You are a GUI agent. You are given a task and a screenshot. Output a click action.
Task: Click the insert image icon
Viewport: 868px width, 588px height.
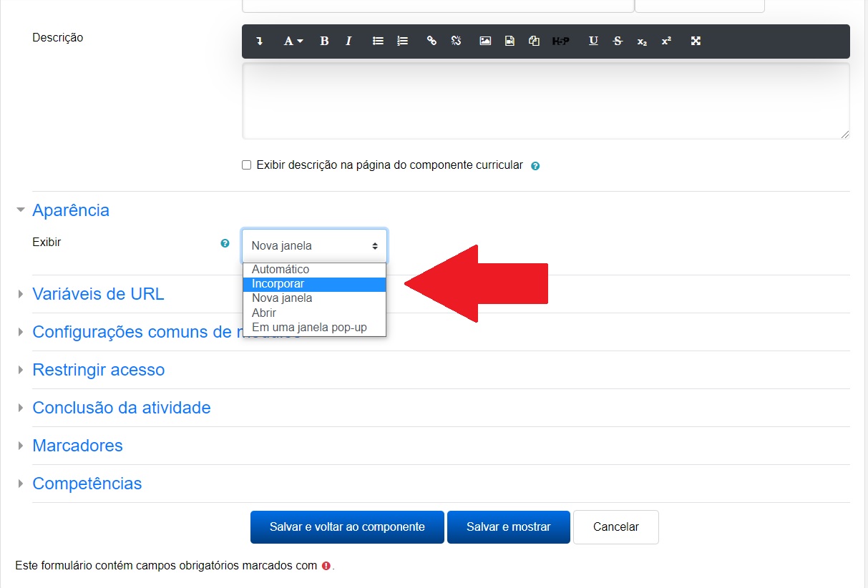click(x=485, y=41)
